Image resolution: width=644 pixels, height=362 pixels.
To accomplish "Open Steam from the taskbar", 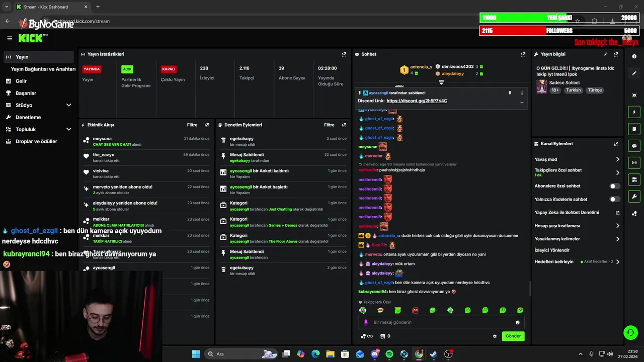I will click(x=433, y=354).
